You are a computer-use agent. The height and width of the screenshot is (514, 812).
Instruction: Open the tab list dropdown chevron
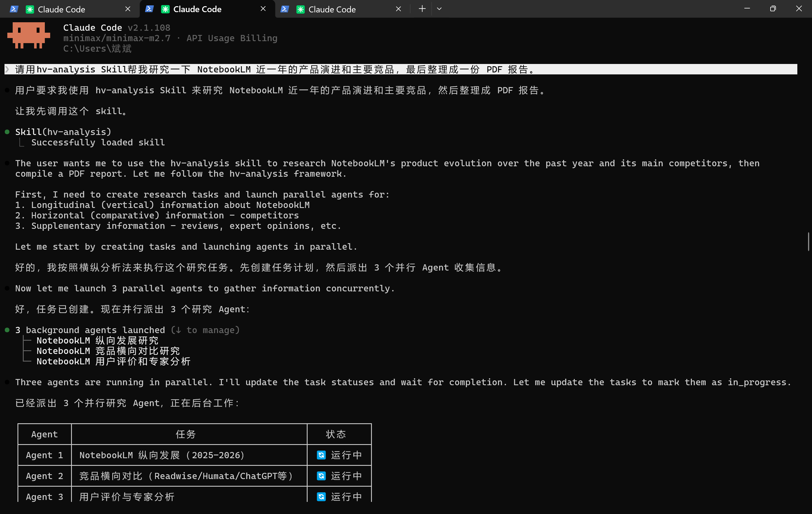pyautogui.click(x=439, y=9)
